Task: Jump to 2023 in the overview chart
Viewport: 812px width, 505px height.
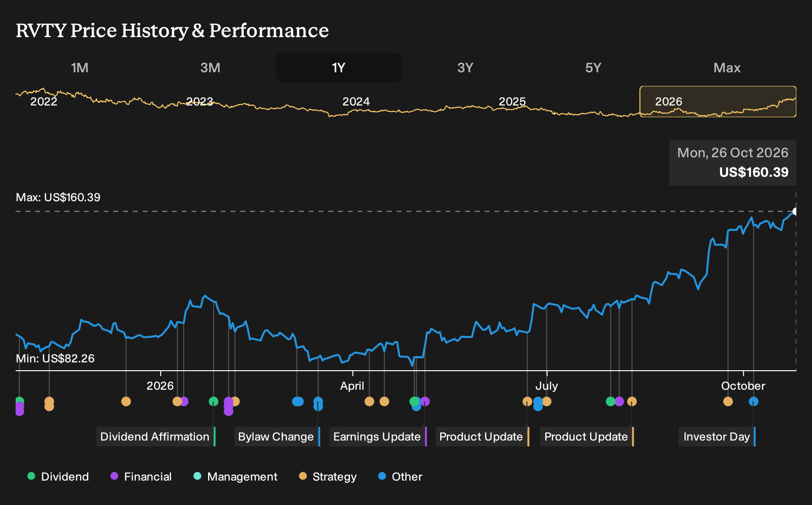Action: [200, 102]
